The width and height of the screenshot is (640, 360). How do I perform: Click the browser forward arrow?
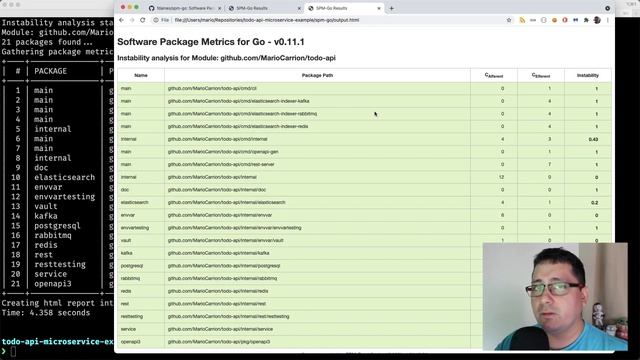132,20
